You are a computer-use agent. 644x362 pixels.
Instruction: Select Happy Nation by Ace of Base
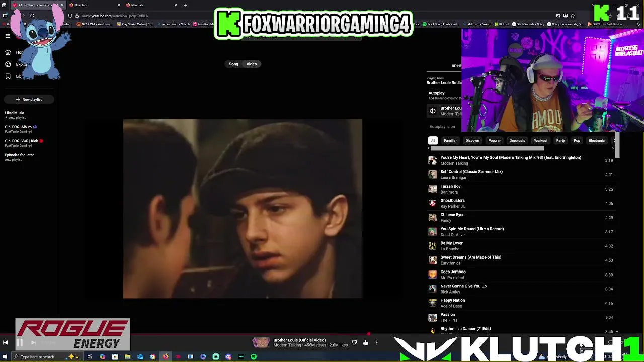521,303
